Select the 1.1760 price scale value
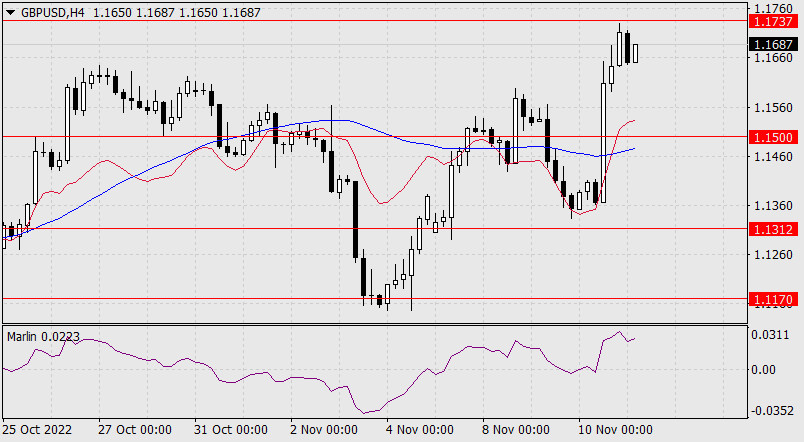The height and width of the screenshot is (442, 804). point(773,9)
